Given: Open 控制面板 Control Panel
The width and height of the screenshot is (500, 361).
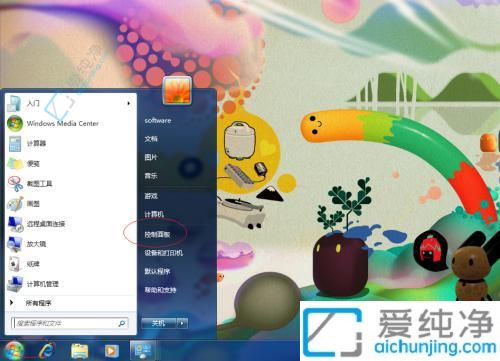Looking at the screenshot, I should pos(157,234).
